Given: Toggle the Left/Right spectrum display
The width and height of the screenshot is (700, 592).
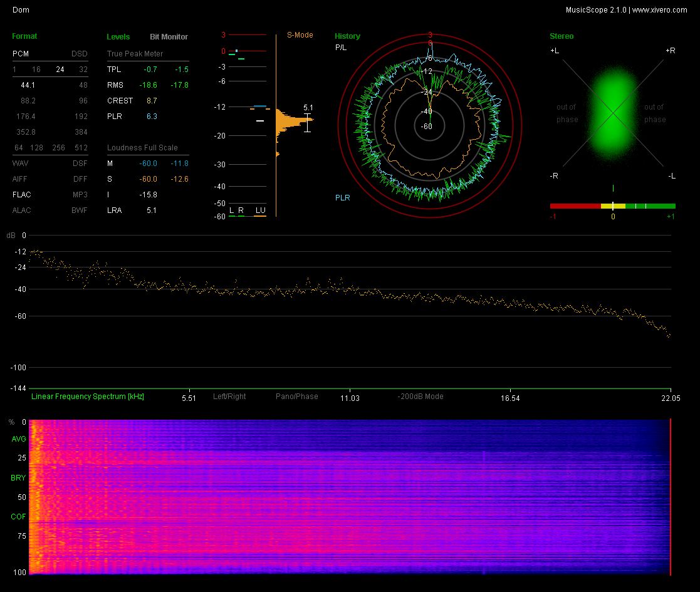Looking at the screenshot, I should coord(229,397).
